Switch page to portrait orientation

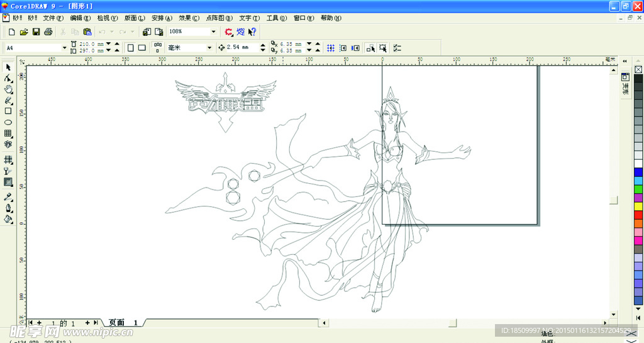(x=131, y=48)
